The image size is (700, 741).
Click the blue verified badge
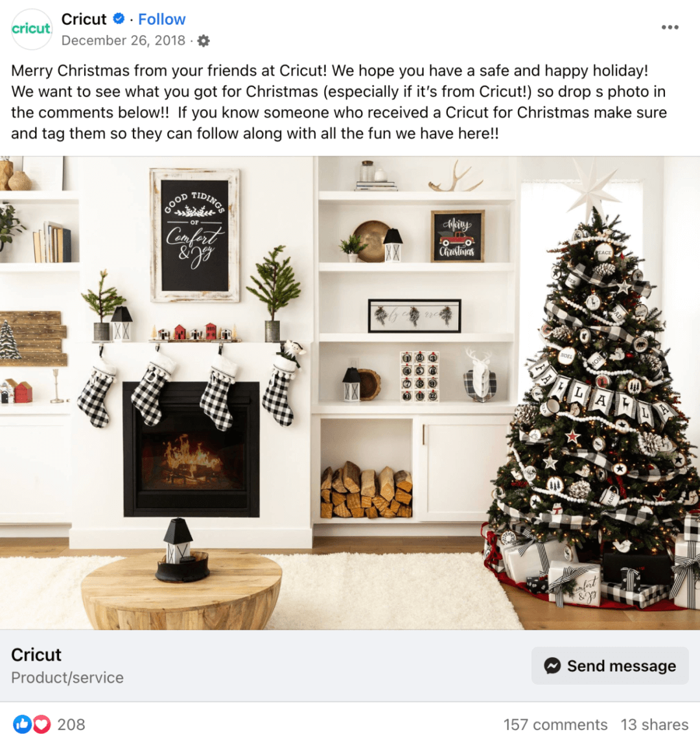coord(119,18)
